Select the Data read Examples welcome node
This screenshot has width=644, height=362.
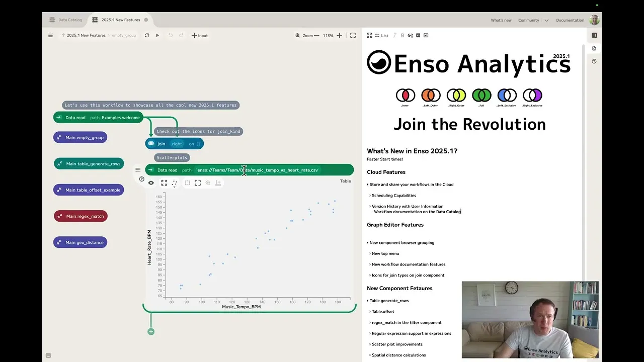[99, 118]
